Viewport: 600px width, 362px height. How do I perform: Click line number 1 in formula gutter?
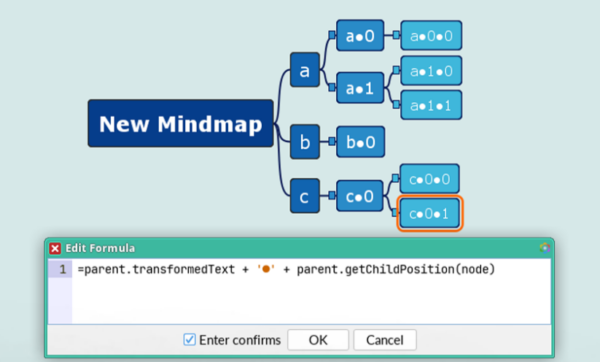62,269
